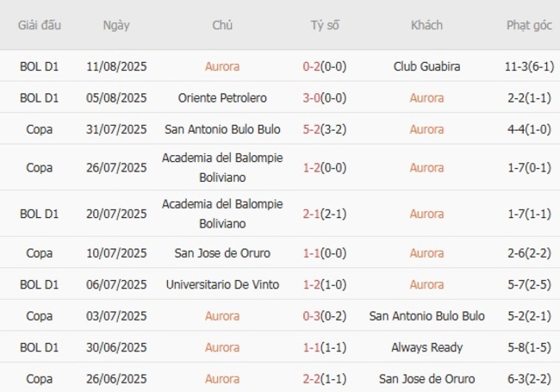
Task: Click the "Ngày" column header
Action: [116, 25]
